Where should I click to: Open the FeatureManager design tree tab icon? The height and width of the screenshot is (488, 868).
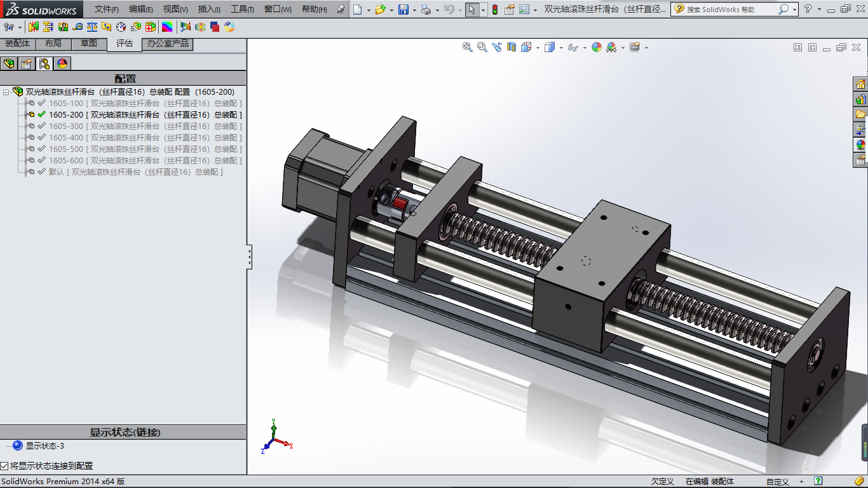(9, 63)
